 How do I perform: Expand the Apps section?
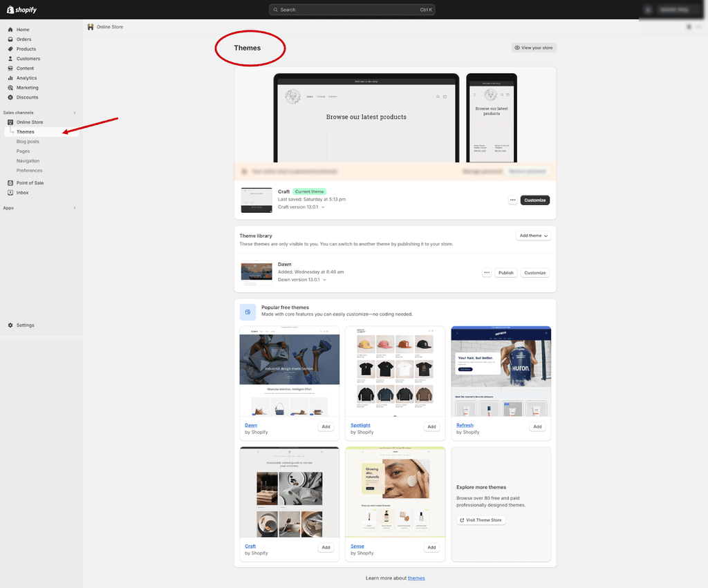75,208
